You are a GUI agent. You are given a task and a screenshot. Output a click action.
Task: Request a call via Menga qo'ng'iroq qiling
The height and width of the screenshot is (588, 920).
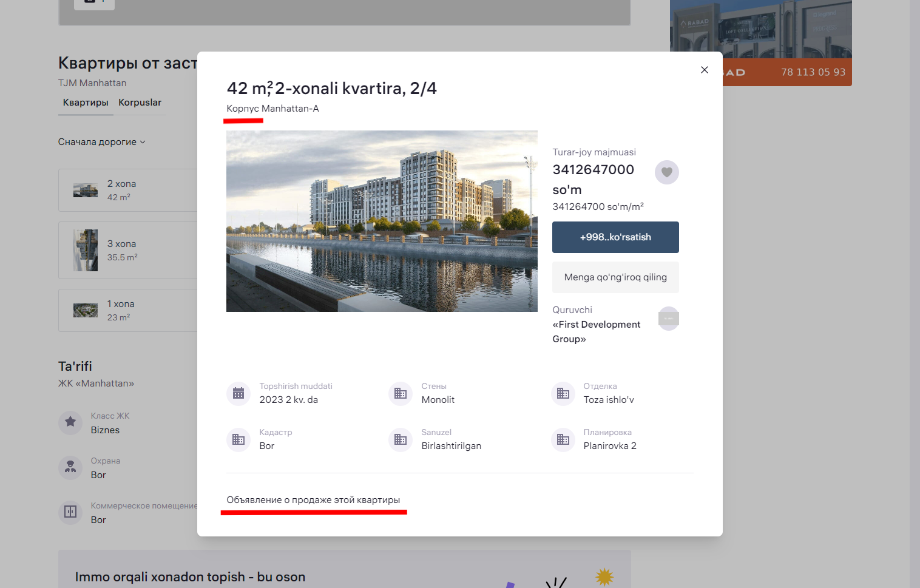[615, 277]
